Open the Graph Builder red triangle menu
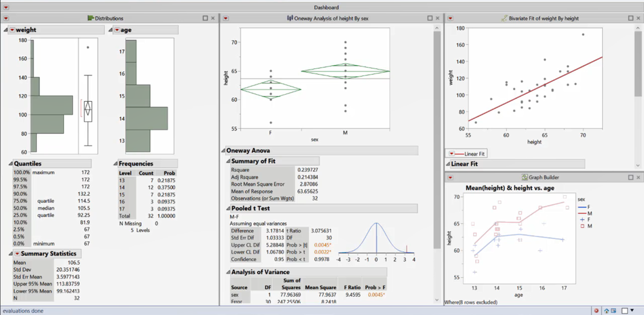Screen dimensions: 644x315 tap(450, 177)
